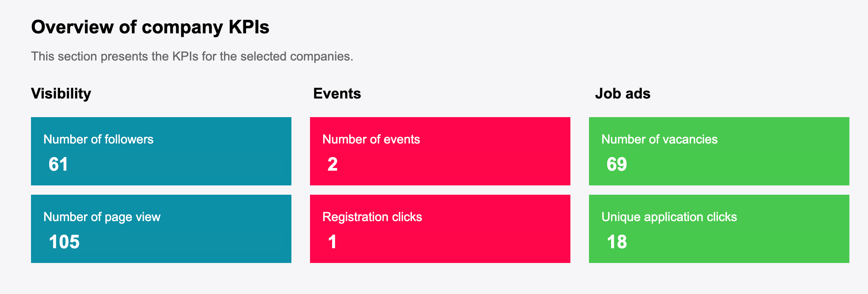Click the Registration clicks tile
This screenshot has width=868, height=294.
coord(440,229)
